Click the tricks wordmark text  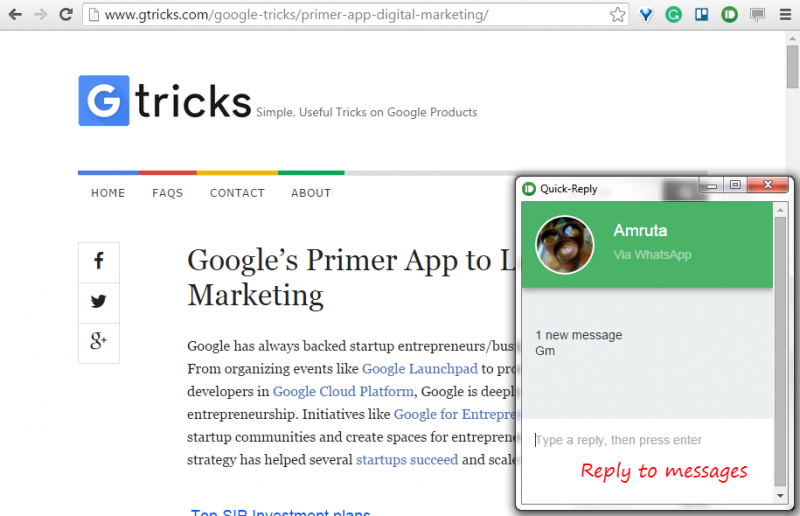click(x=193, y=102)
